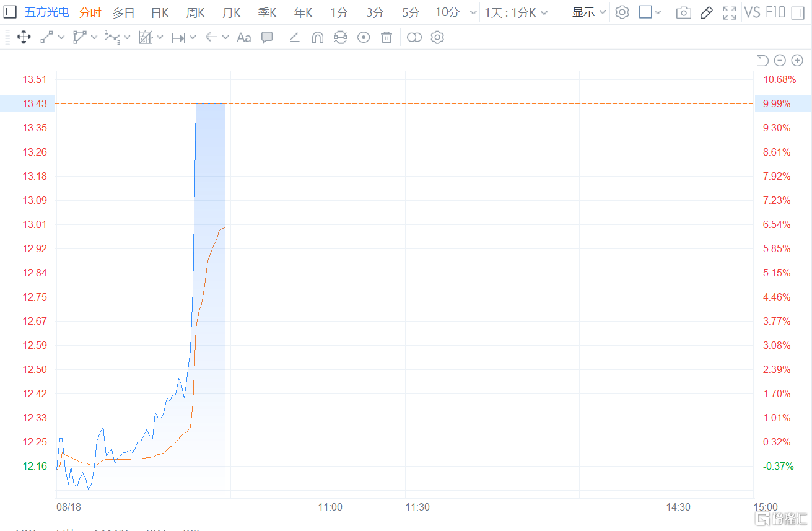Switch to the 年K tab

[x=303, y=12]
